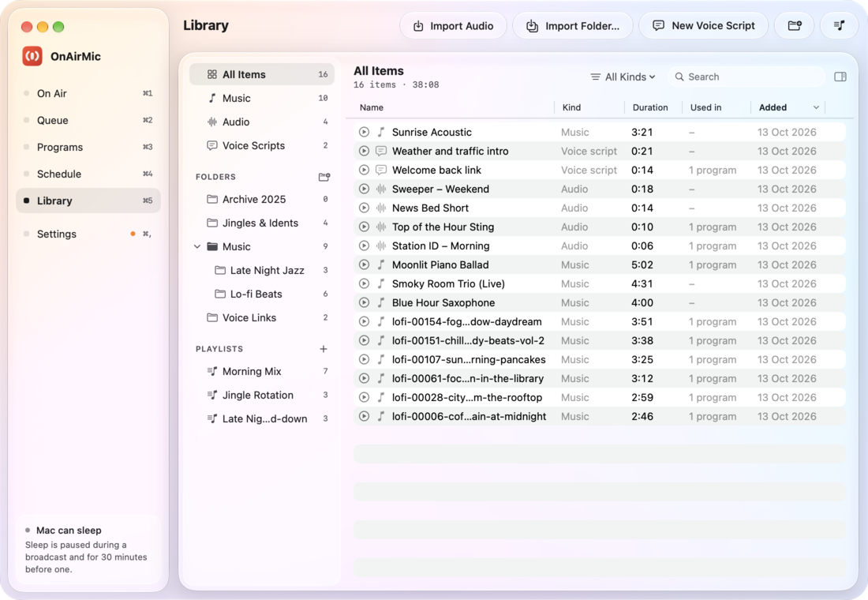Click speech bubble icon of Welcome back link

(x=381, y=170)
